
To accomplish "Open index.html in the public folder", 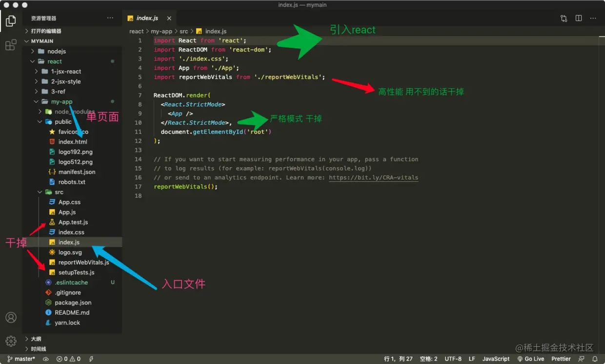I will point(72,142).
